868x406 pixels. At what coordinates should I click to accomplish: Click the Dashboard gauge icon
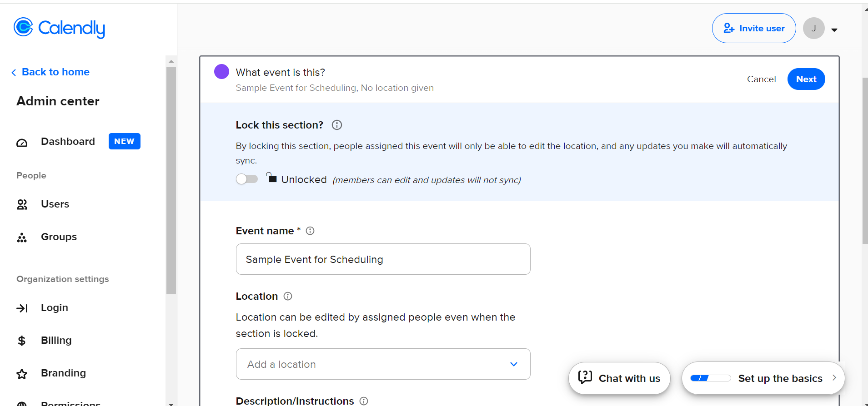tap(22, 143)
